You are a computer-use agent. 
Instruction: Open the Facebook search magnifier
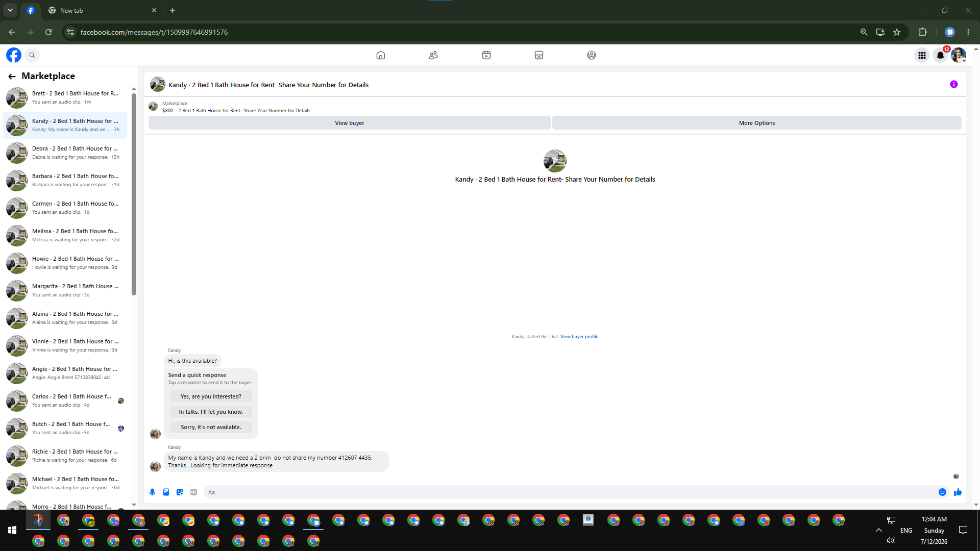coord(32,55)
